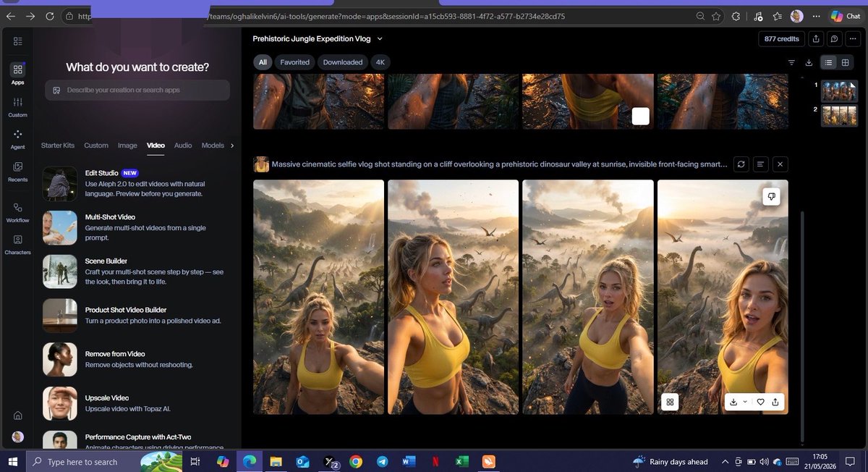Regenerate the cinematic selfie prompt results
868x472 pixels.
pos(741,164)
